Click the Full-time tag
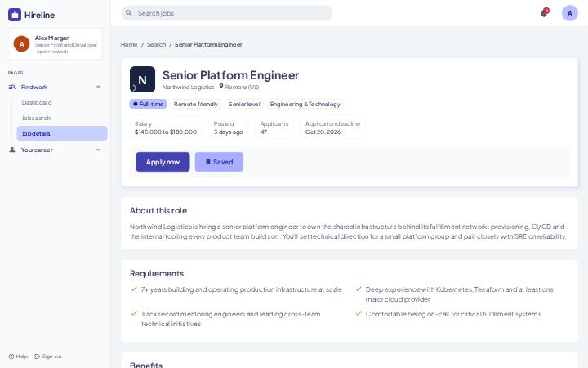This screenshot has width=588, height=368. click(148, 104)
